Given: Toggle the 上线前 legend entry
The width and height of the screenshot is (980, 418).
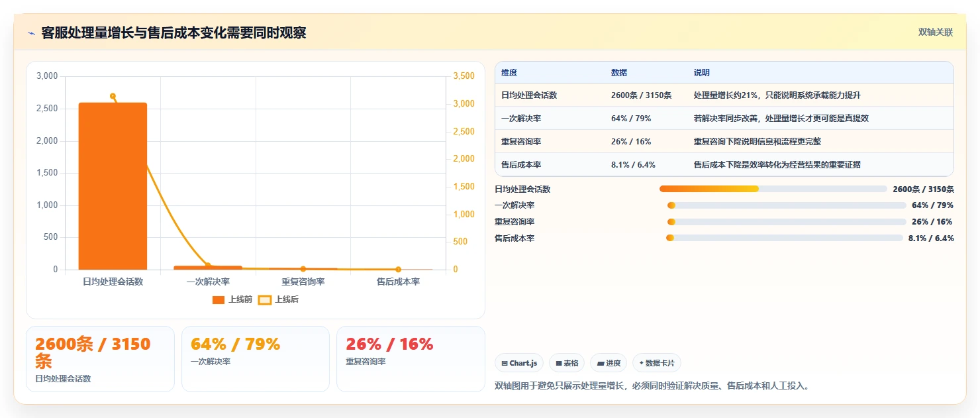Looking at the screenshot, I should coord(232,299).
